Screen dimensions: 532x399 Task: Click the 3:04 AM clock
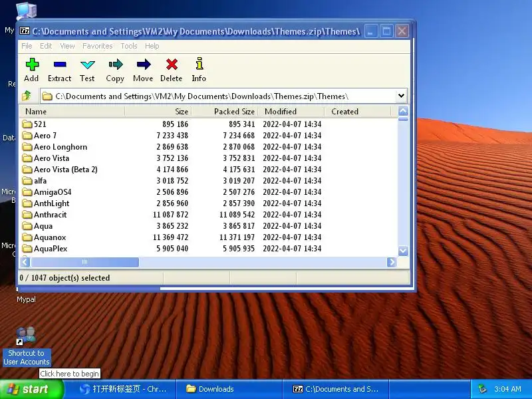coord(507,389)
